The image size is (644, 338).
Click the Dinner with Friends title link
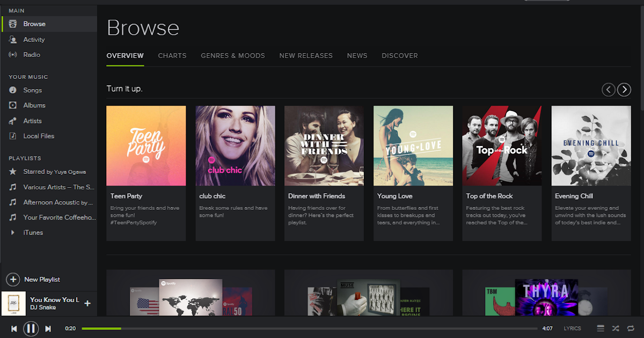pyautogui.click(x=317, y=196)
